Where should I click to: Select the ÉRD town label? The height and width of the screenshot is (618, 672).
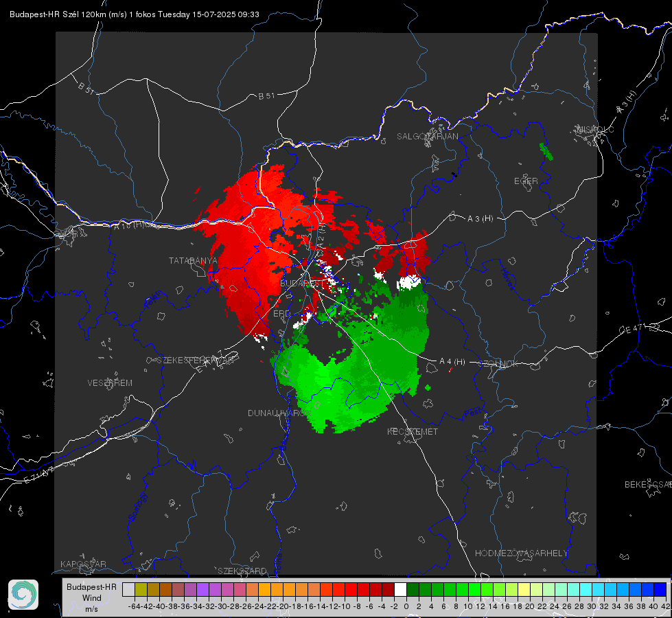[281, 314]
